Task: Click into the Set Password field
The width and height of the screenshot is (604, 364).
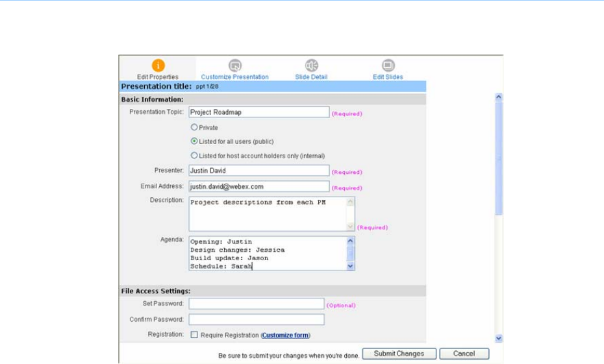Action: tap(257, 304)
